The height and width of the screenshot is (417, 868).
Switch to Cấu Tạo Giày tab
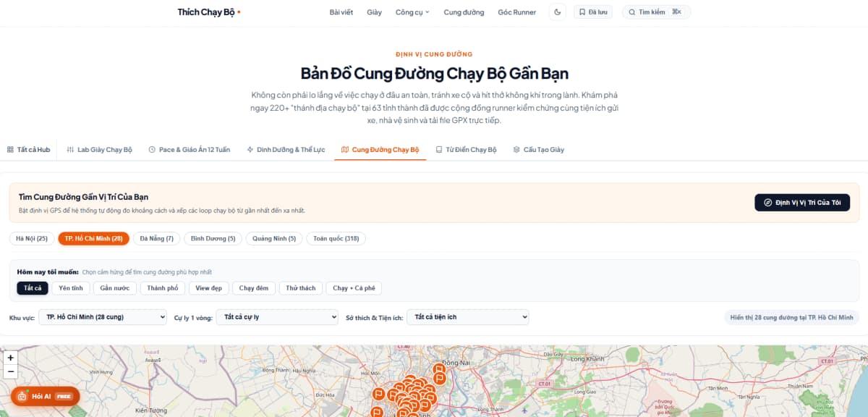coord(539,149)
